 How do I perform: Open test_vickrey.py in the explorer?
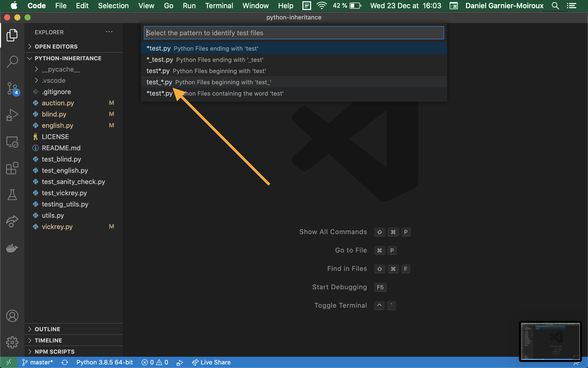[x=64, y=193]
